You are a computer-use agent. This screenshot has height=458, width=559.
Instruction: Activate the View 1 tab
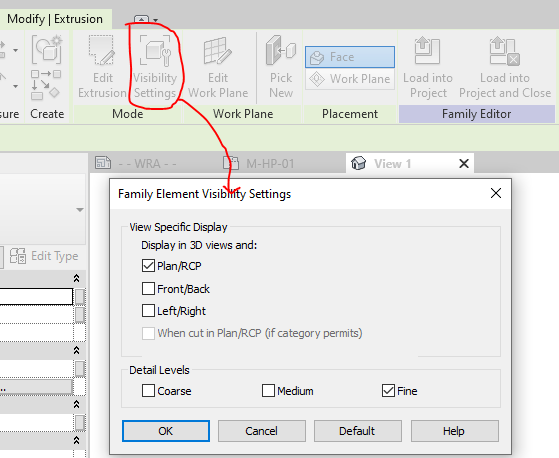coord(392,164)
